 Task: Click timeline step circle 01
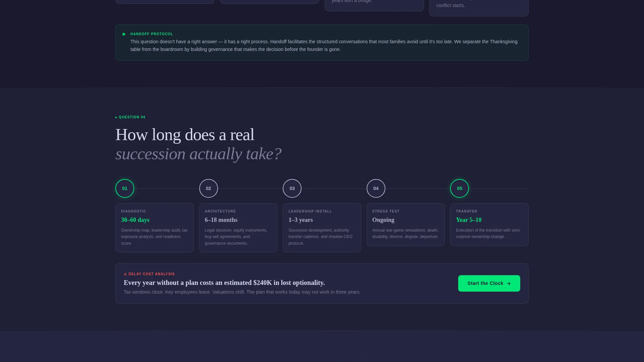(125, 188)
